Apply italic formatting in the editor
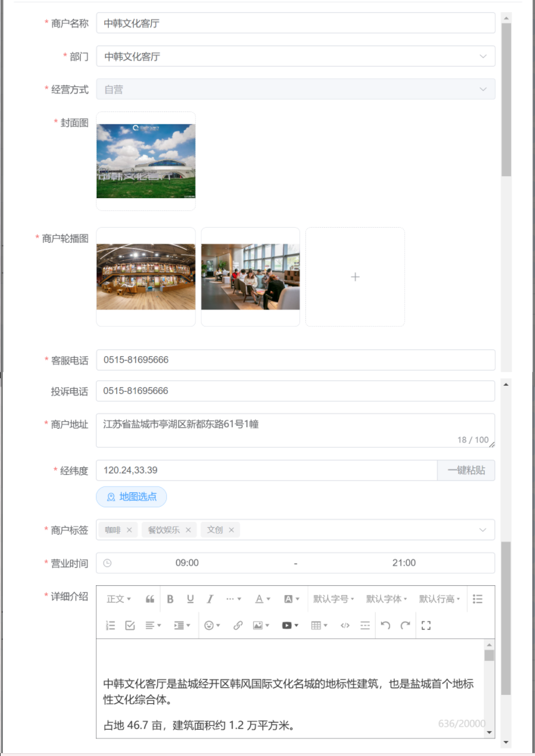The width and height of the screenshot is (535, 756). (x=210, y=599)
